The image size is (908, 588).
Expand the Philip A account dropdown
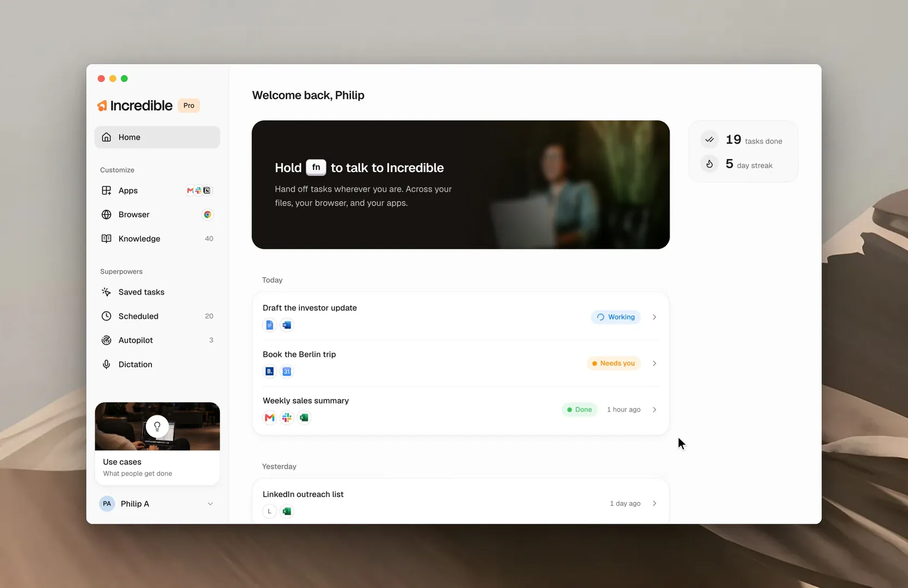pos(210,504)
